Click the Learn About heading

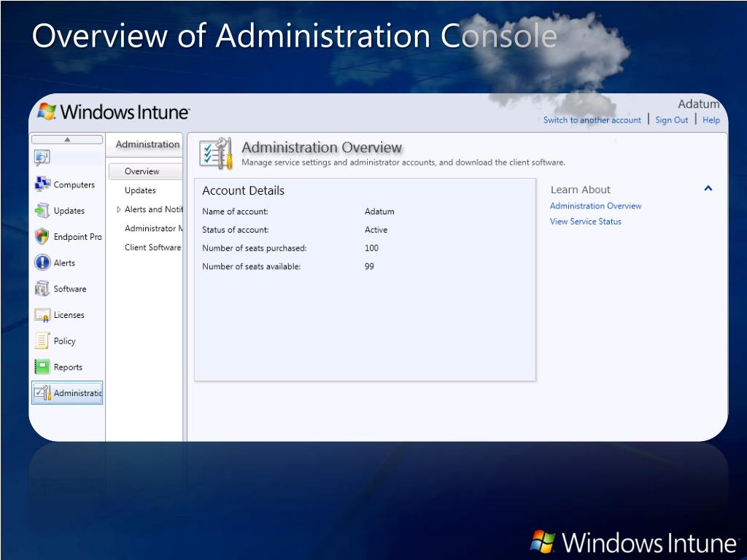click(x=580, y=190)
